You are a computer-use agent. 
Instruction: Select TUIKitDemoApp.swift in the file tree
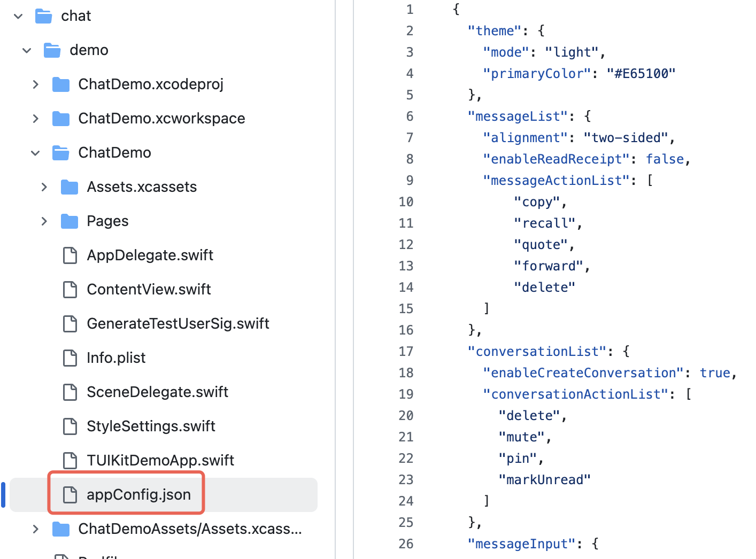click(160, 461)
